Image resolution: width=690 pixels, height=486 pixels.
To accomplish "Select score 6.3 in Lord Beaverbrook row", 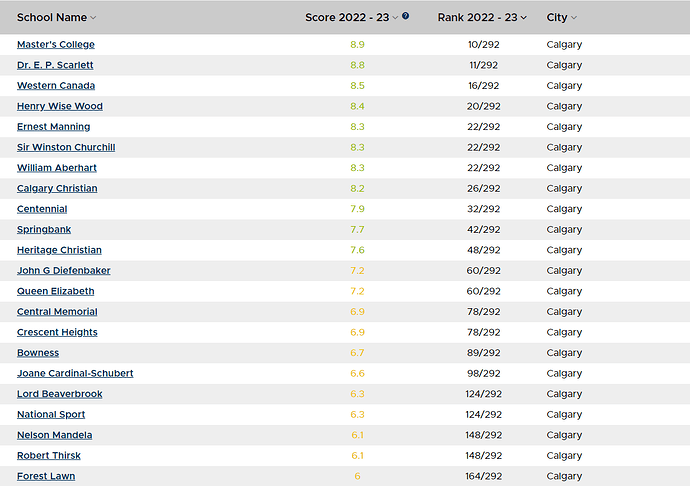I will pos(357,394).
